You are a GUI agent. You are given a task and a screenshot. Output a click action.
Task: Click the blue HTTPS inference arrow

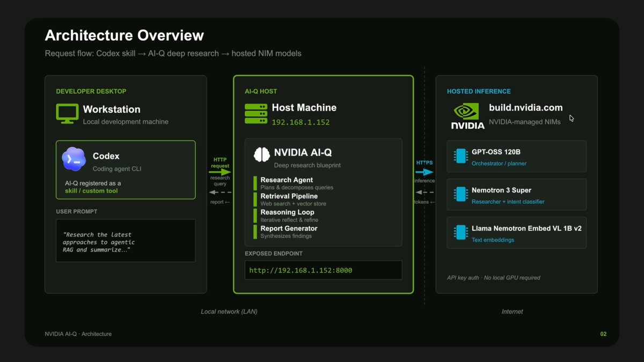[424, 172]
